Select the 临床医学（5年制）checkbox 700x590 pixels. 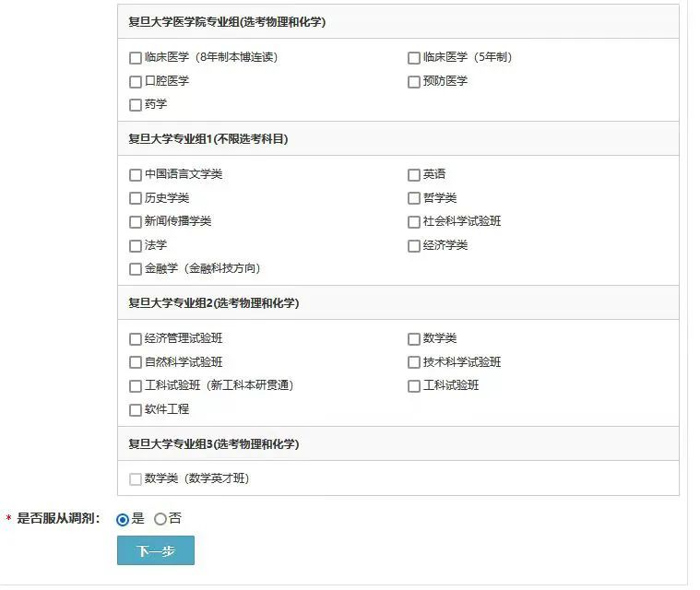pyautogui.click(x=414, y=58)
